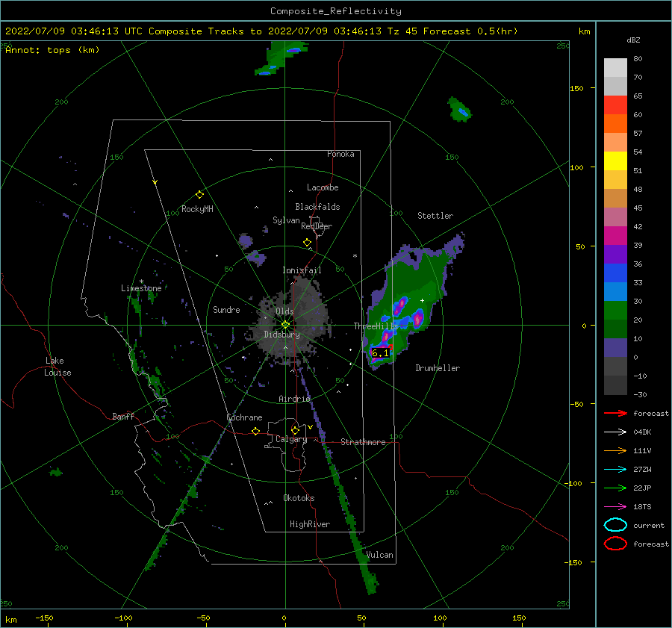Click the Airdrie city label
This screenshot has height=628, width=672.
[x=294, y=399]
